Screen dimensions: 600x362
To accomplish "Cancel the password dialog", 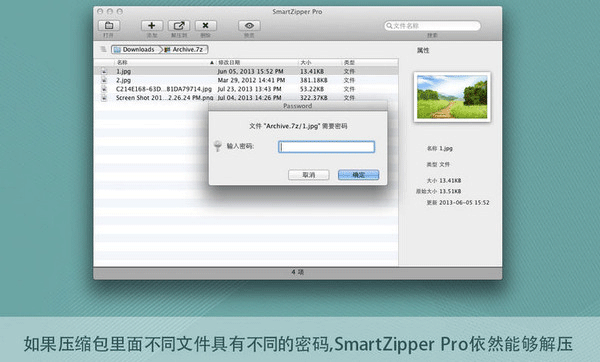I will 308,175.
